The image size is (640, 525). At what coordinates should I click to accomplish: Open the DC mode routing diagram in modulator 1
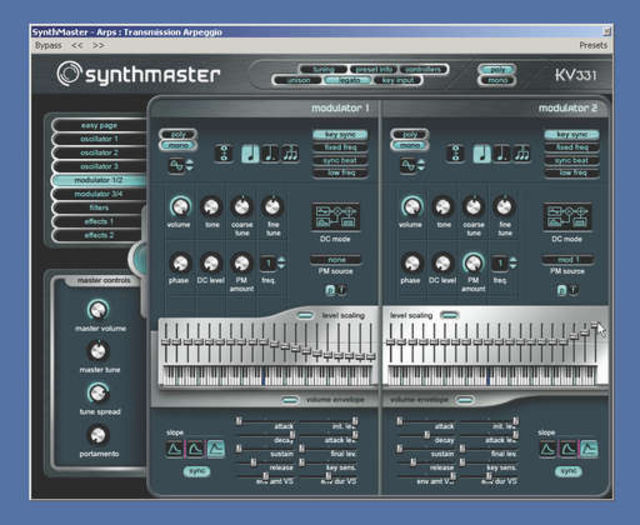(x=336, y=216)
